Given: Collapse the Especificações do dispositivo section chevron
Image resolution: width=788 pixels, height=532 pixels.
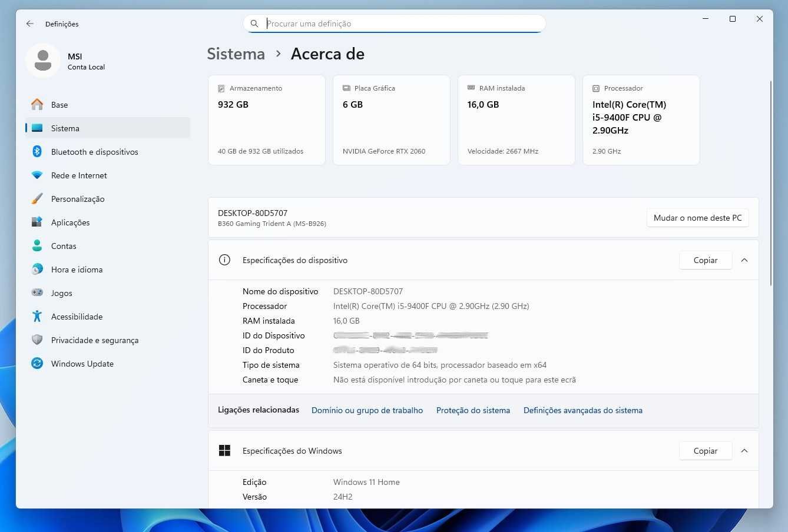Looking at the screenshot, I should [744, 260].
